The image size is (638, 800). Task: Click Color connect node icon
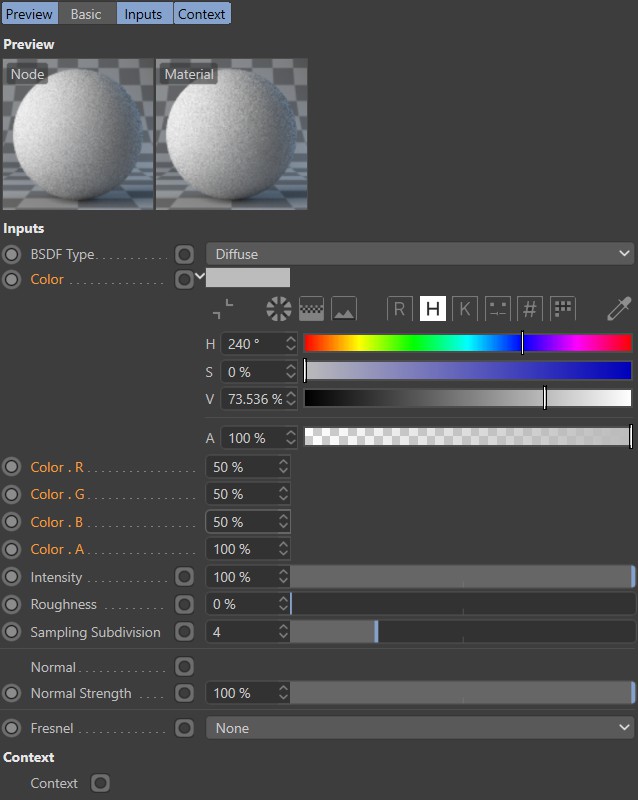coord(184,279)
